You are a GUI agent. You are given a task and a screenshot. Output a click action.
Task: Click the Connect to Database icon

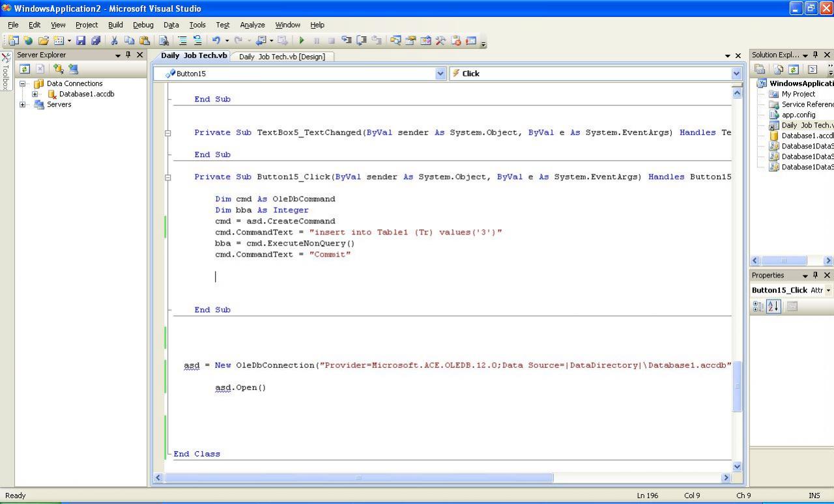[59, 69]
